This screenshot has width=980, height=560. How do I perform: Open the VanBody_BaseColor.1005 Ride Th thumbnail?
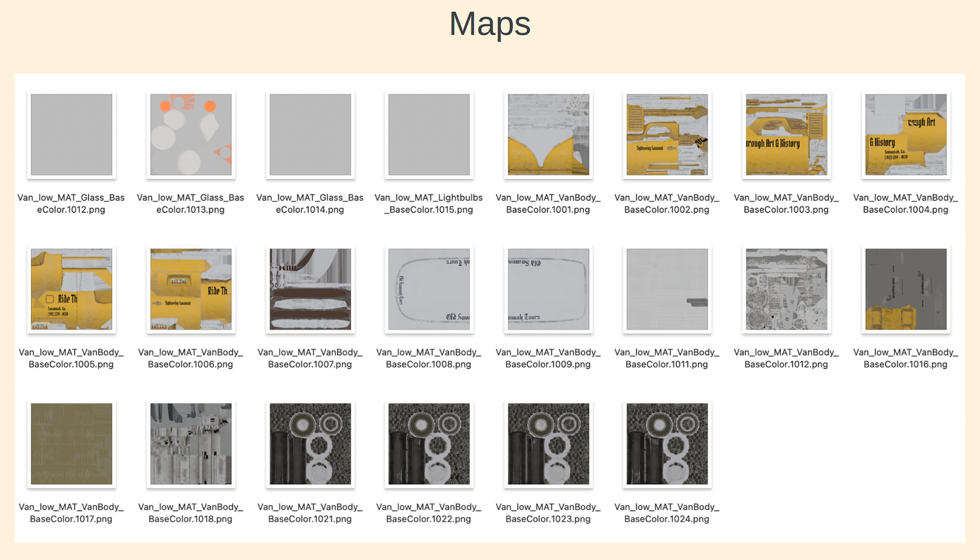tap(71, 289)
